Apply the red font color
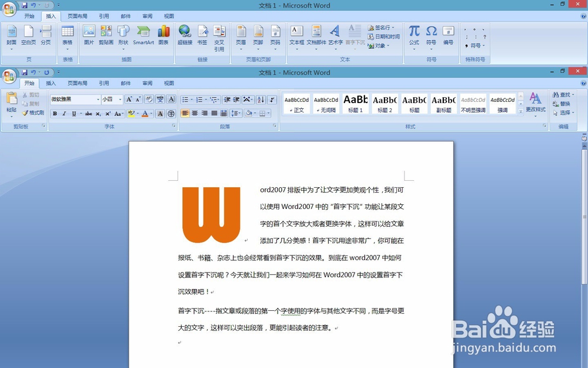 (145, 114)
